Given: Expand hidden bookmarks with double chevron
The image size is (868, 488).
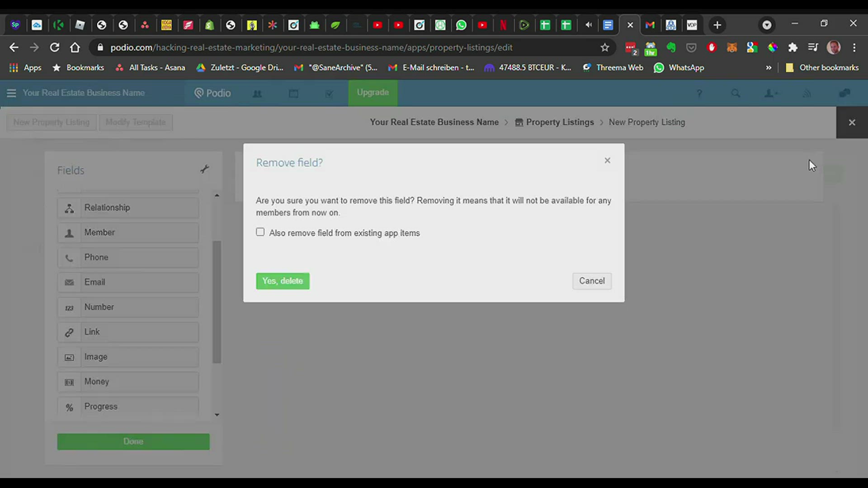Looking at the screenshot, I should coord(769,67).
